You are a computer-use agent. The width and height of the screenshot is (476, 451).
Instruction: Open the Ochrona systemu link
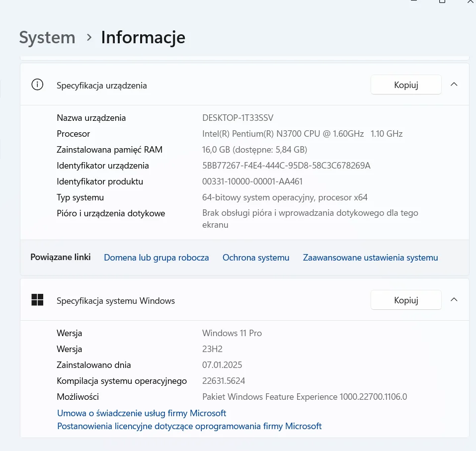[256, 258]
